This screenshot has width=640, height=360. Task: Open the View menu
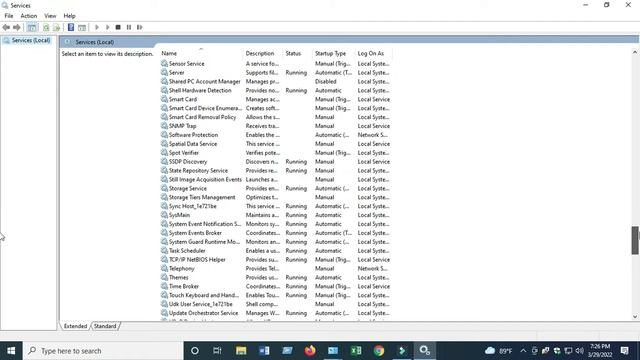pyautogui.click(x=50, y=16)
